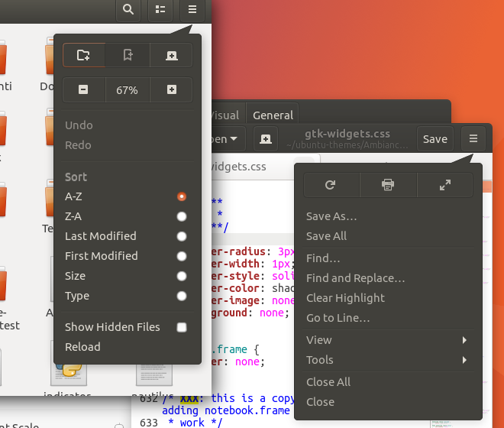This screenshot has width=504, height=428.
Task: Select Z-A sort order radio button
Action: click(182, 216)
